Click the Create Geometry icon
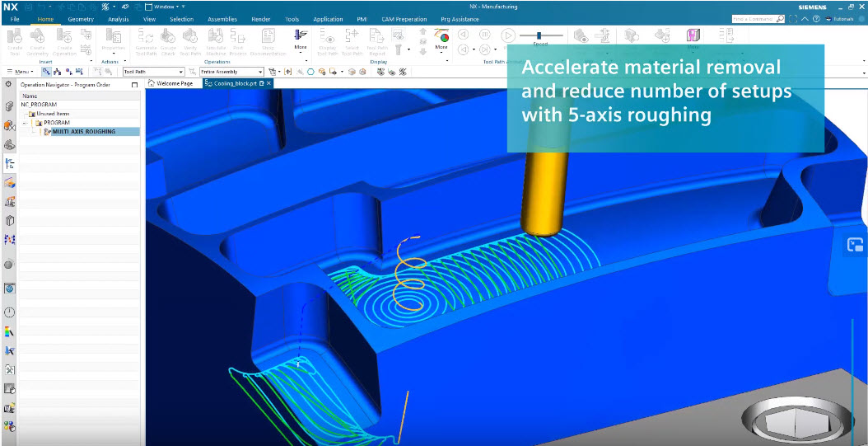The image size is (868, 446). point(38,36)
